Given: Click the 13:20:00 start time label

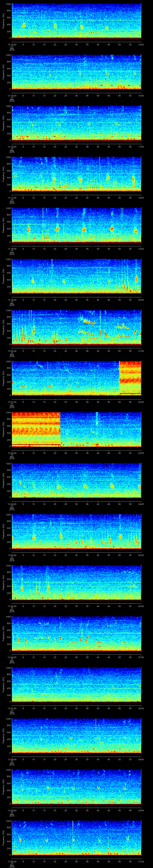Looking at the screenshot, I should pos(12,351).
